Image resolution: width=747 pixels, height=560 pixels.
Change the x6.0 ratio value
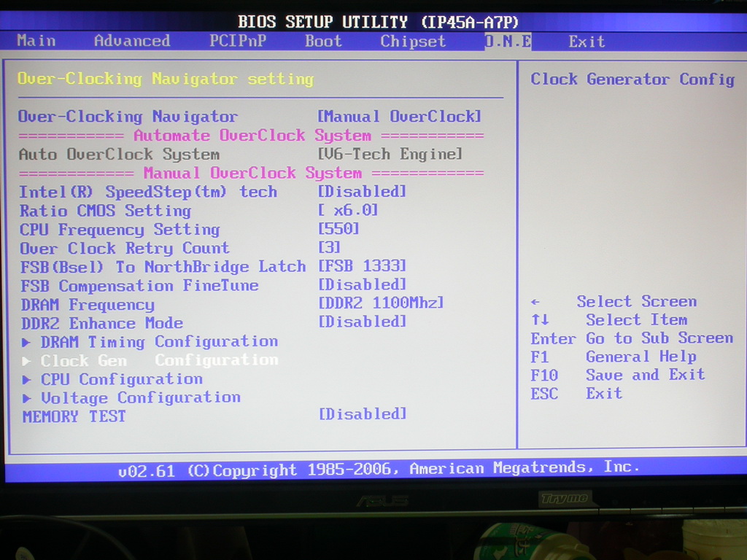[348, 210]
